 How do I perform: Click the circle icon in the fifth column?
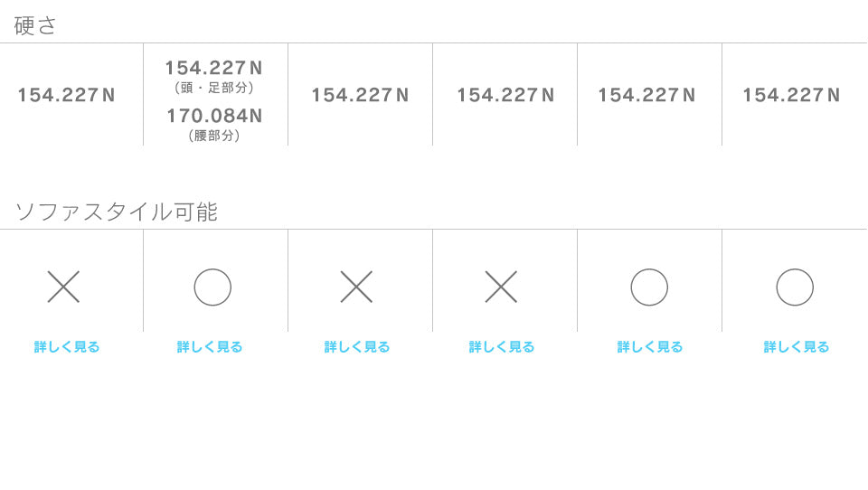click(x=649, y=287)
